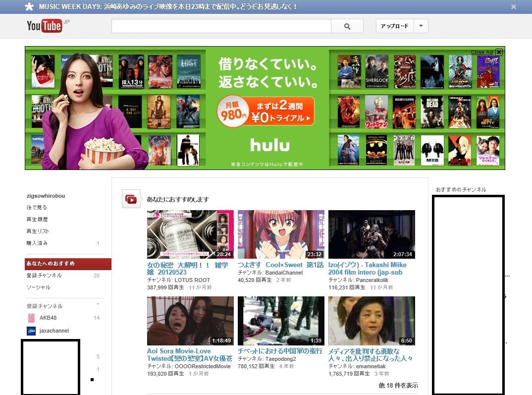Click channel name Panzeralkolik
The width and height of the screenshot is (532, 395).
[x=372, y=280]
